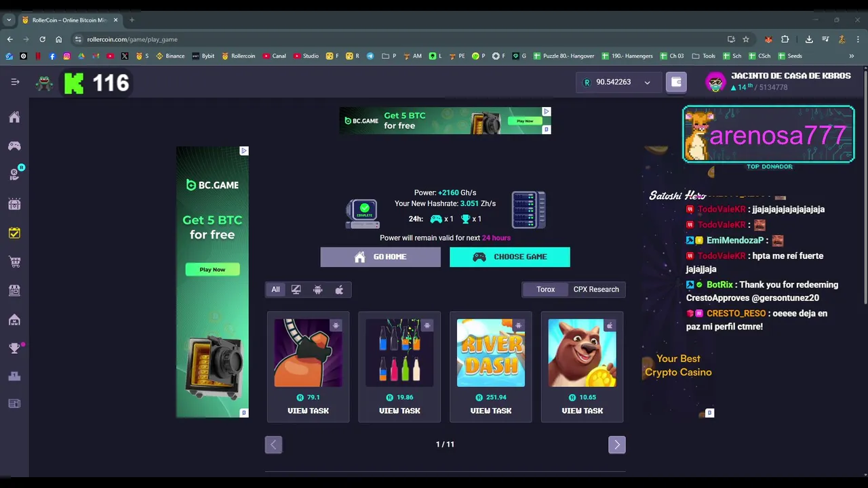The image size is (868, 488).
Task: Open the RLT balance dropdown 90.542263
Action: (618, 82)
